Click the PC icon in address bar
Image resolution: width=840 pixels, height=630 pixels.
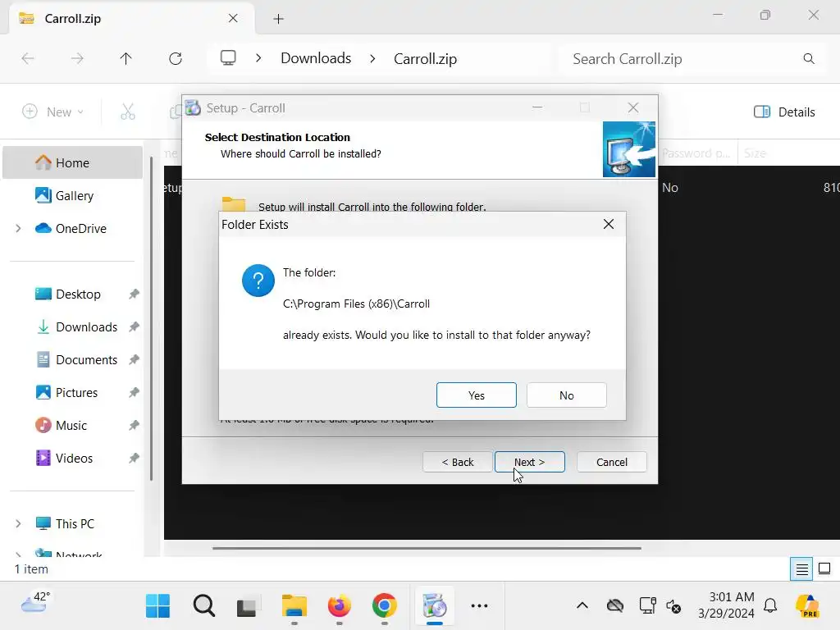[228, 58]
